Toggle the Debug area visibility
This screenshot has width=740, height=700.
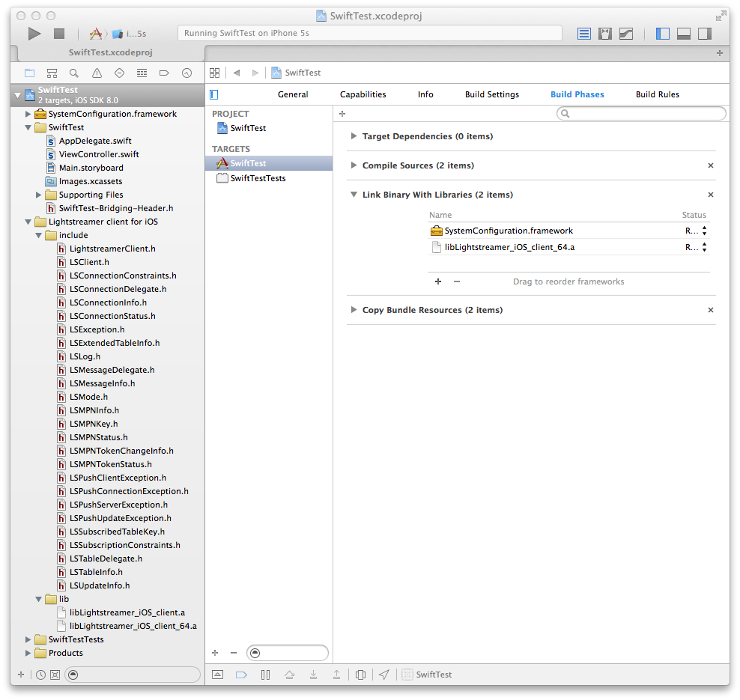click(684, 34)
